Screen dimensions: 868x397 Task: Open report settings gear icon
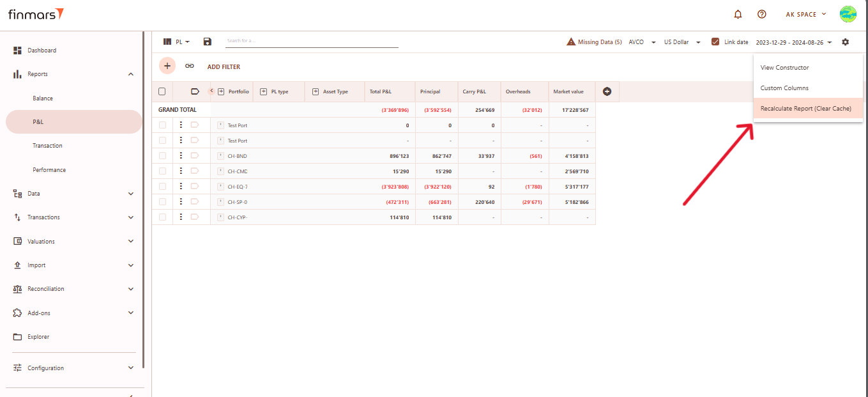click(x=846, y=42)
